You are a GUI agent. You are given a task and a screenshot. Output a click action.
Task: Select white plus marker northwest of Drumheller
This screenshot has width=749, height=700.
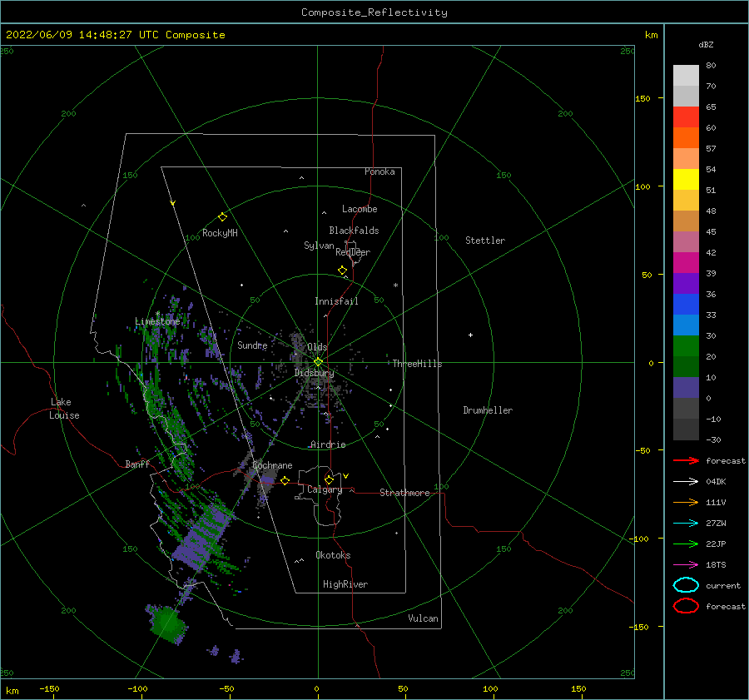[470, 335]
